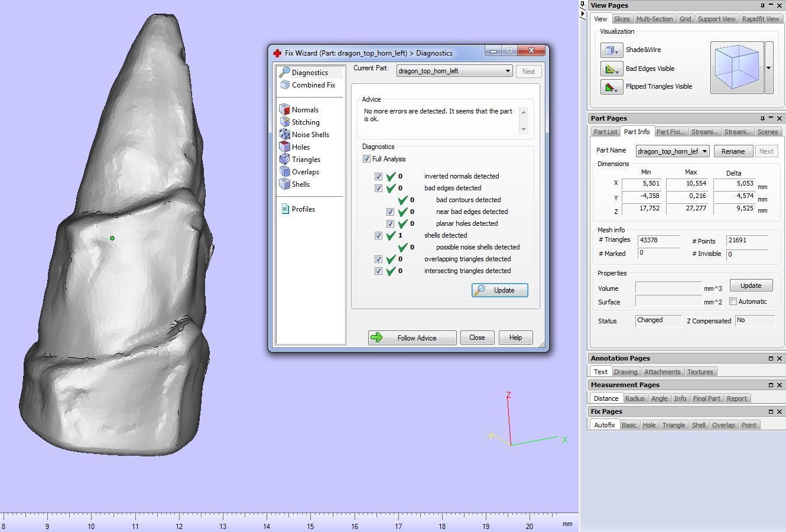Close the Annotation Pages panel
786x532 pixels.
[779, 358]
